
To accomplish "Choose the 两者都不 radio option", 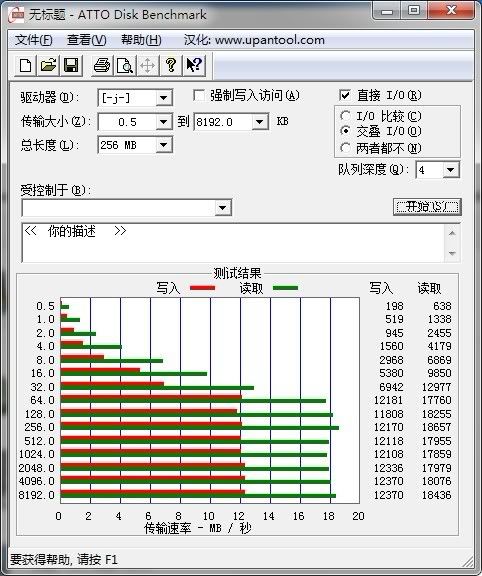I will click(x=345, y=148).
